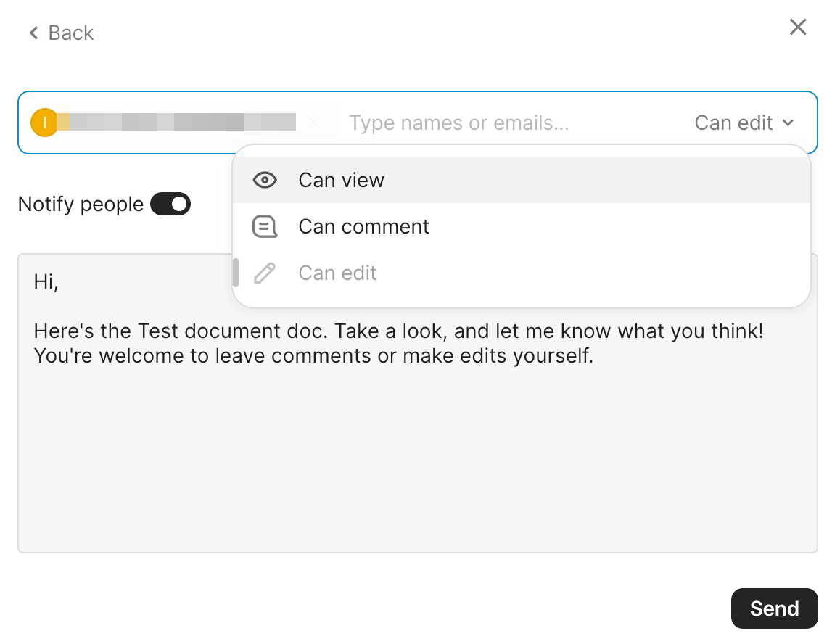The height and width of the screenshot is (644, 840).
Task: Choose the Can comment permission option
Action: pyautogui.click(x=522, y=226)
